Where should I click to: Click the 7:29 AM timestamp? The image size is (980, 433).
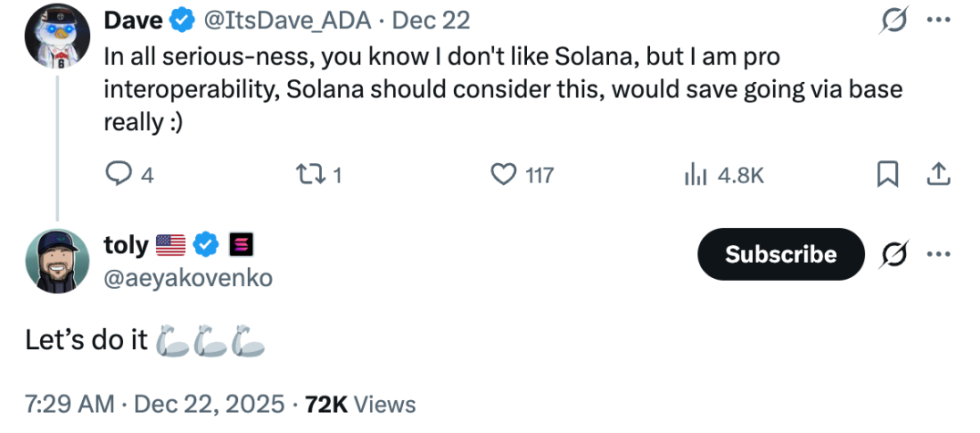tap(70, 404)
